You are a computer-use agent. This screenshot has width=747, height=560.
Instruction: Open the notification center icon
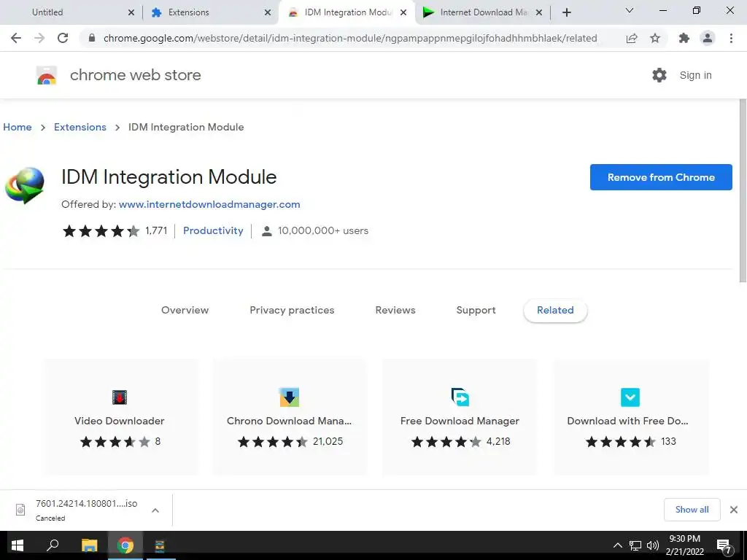pyautogui.click(x=724, y=545)
